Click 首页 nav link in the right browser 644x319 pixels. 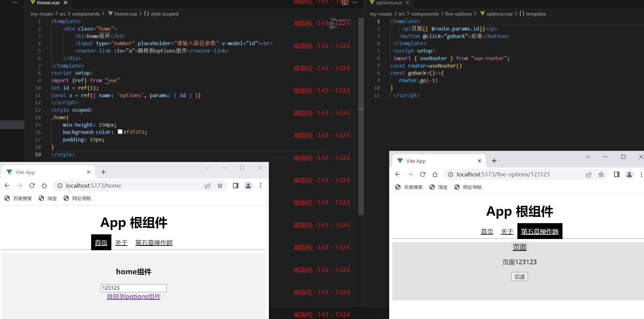click(x=487, y=232)
